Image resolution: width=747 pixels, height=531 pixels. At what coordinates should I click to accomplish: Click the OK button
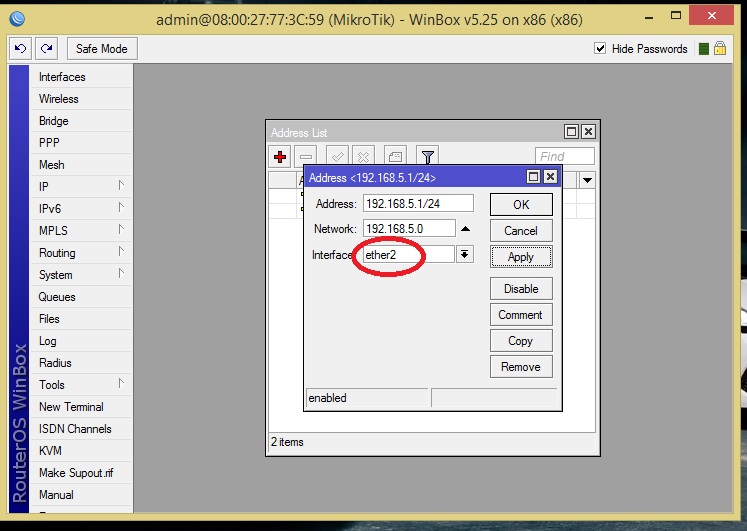521,205
